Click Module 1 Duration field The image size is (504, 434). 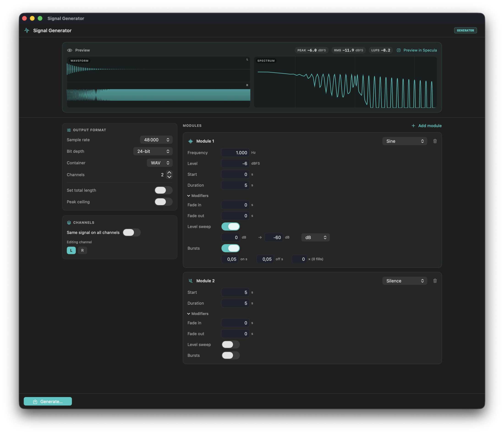[x=235, y=185]
